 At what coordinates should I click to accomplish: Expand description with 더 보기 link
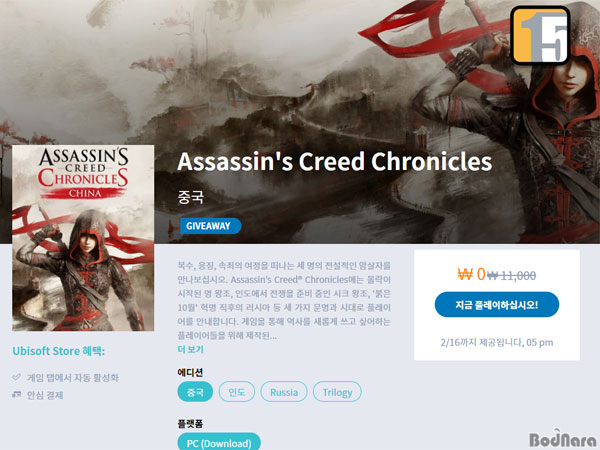click(191, 349)
